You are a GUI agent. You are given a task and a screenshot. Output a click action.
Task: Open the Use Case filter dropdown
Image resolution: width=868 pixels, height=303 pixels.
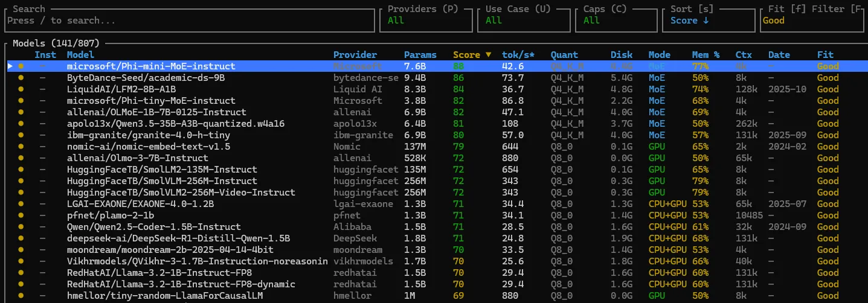[525, 21]
